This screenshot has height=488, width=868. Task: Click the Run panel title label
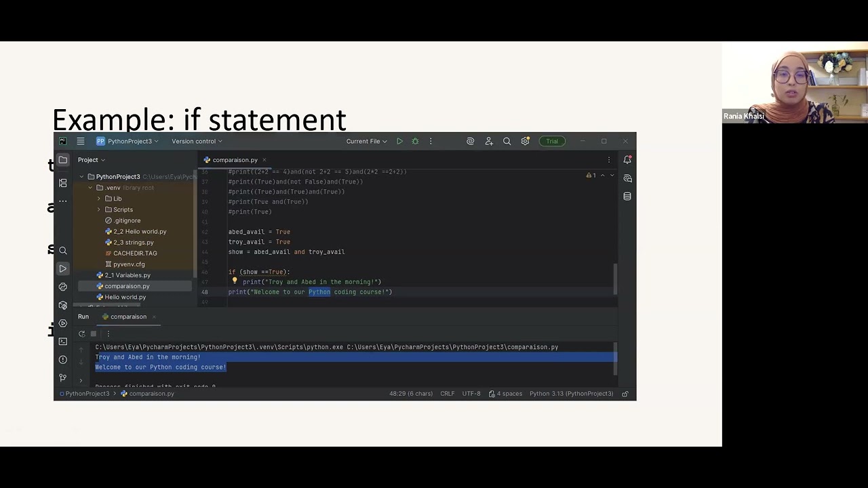pos(83,317)
